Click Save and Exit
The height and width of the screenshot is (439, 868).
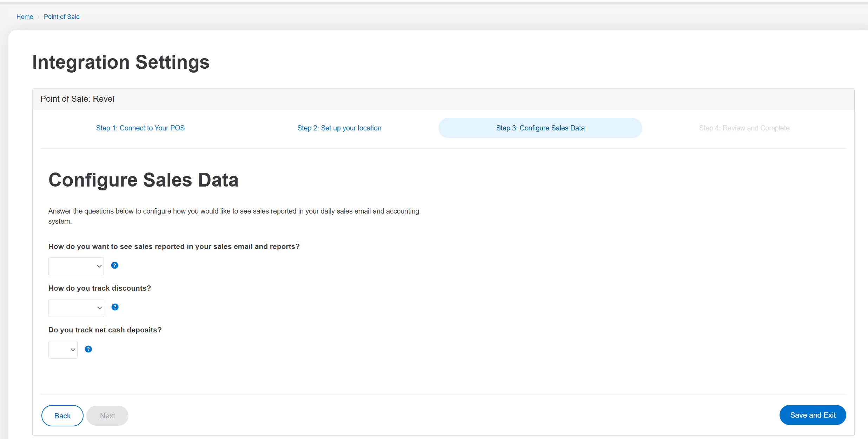[x=813, y=415]
